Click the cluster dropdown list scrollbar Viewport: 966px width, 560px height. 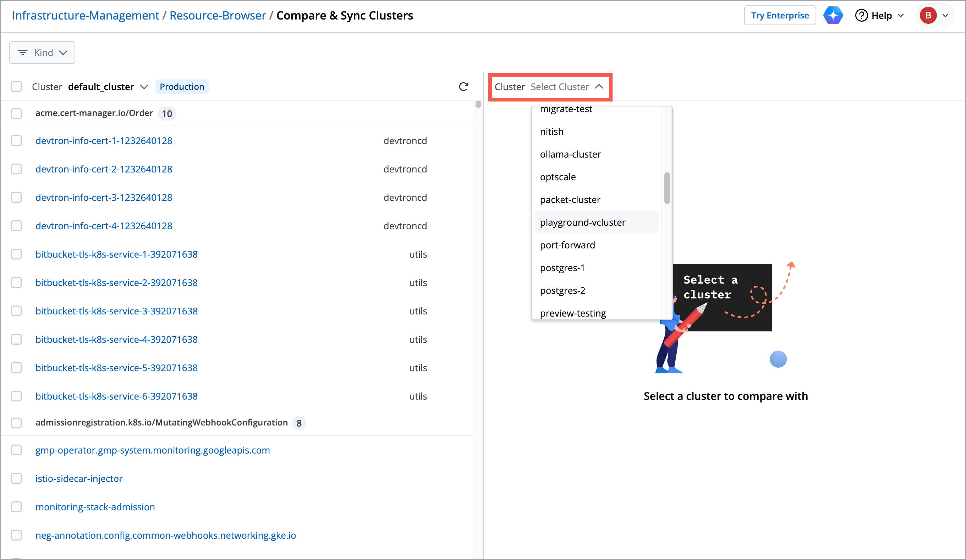(x=666, y=188)
